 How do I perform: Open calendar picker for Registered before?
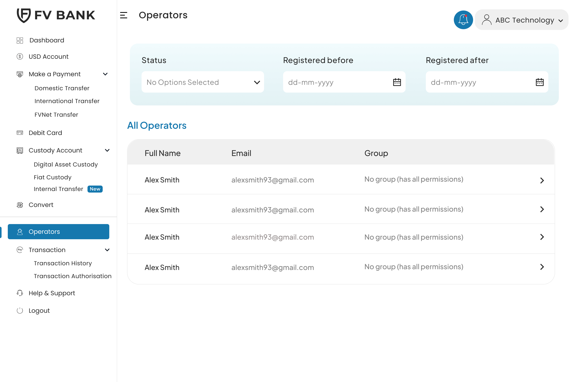[397, 82]
